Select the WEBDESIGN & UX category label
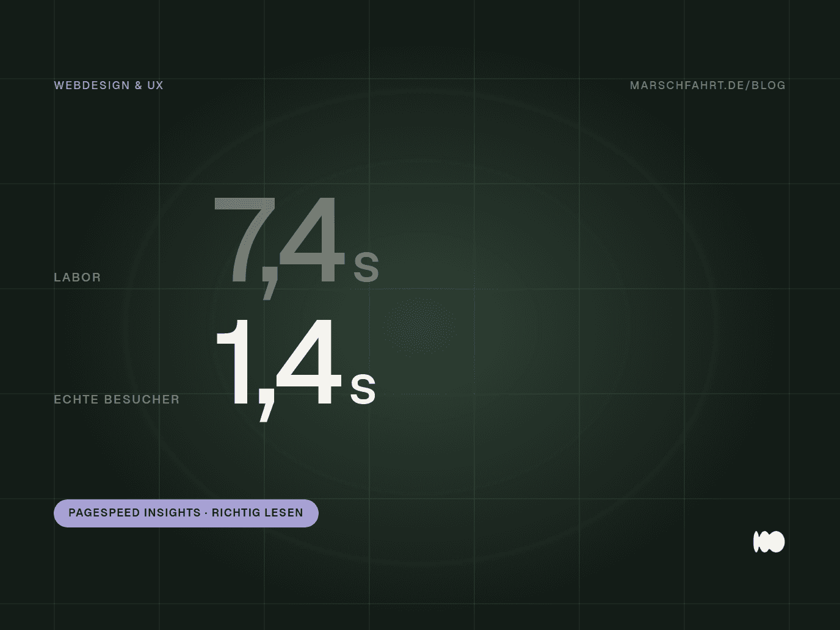Viewport: 840px width, 630px height. click(109, 85)
